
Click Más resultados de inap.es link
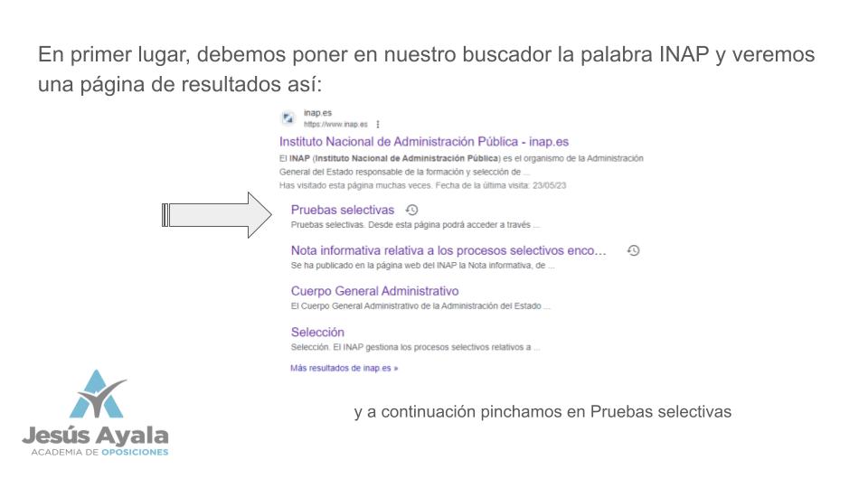(x=344, y=369)
